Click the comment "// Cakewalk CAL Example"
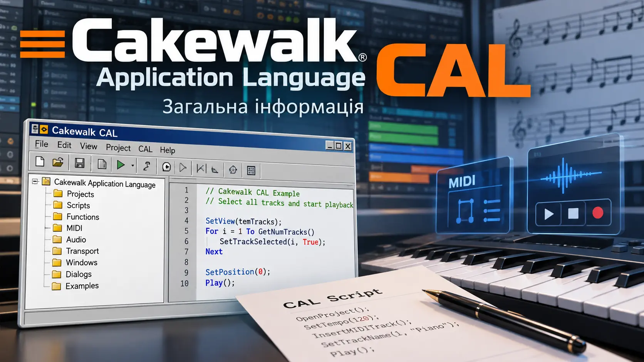644x362 pixels. 253,192
